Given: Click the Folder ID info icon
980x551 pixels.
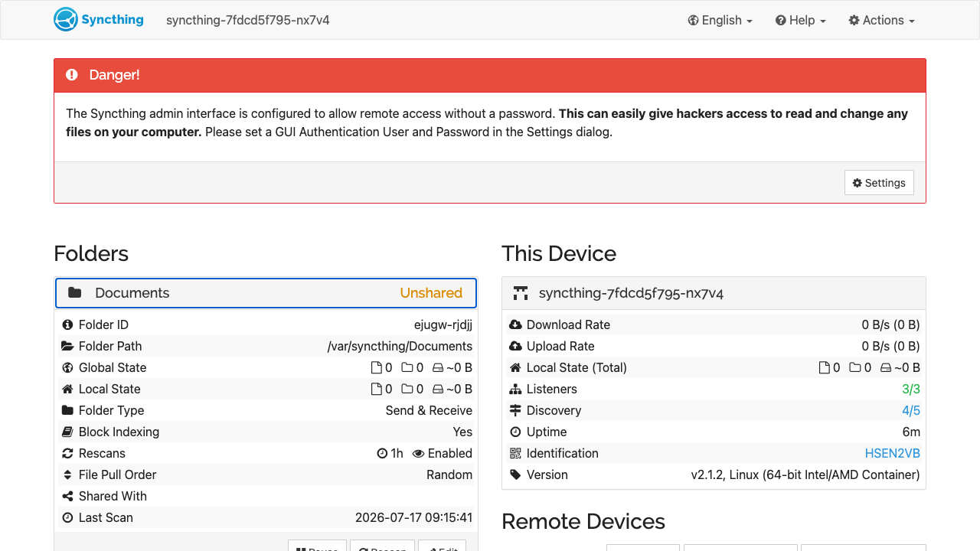Looking at the screenshot, I should click(x=67, y=324).
